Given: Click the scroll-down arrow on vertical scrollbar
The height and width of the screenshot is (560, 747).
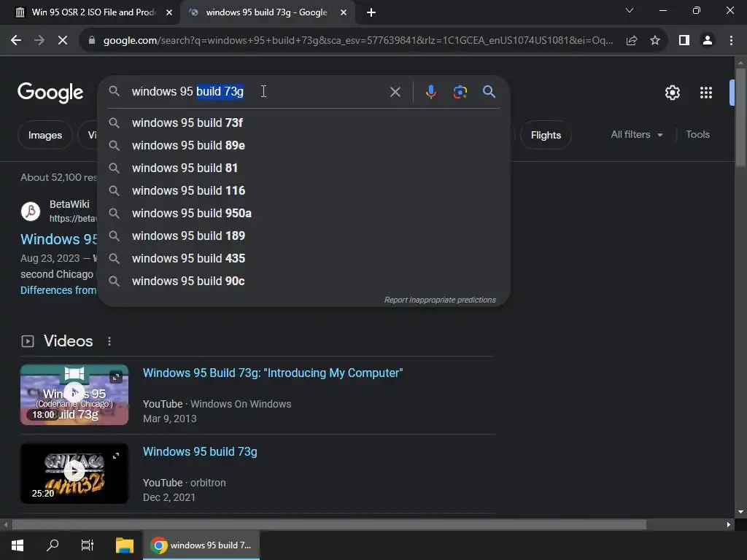Looking at the screenshot, I should 740,512.
